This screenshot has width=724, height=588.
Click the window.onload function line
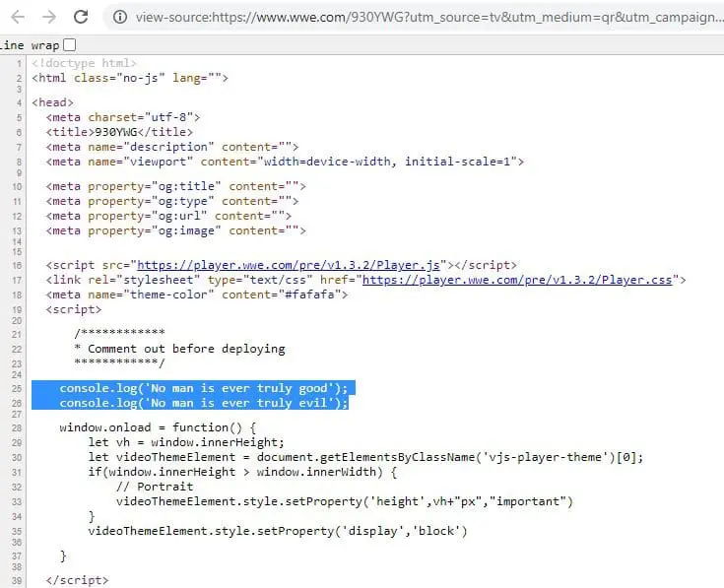coord(157,427)
